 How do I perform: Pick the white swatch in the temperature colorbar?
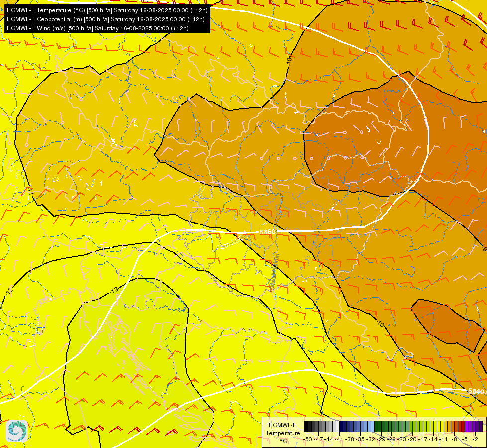pyautogui.click(x=338, y=426)
